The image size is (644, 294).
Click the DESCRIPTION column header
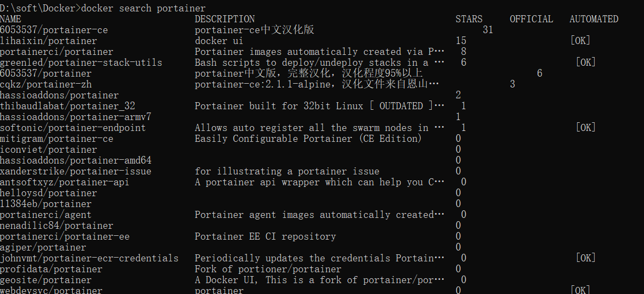pos(225,19)
